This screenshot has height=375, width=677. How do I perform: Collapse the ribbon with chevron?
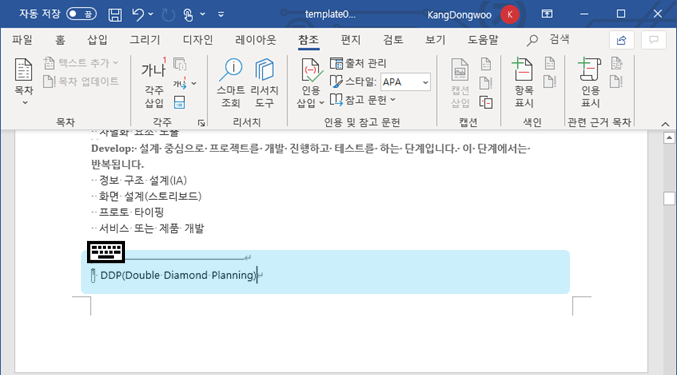(x=665, y=124)
